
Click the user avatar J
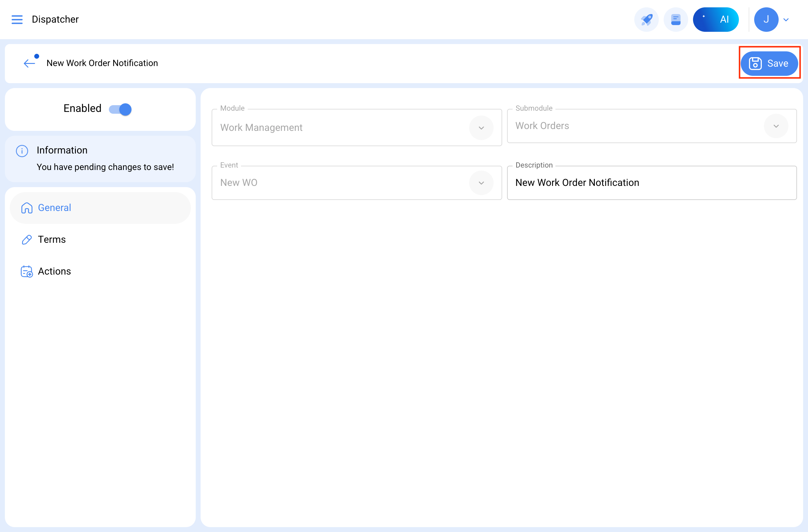click(x=766, y=19)
